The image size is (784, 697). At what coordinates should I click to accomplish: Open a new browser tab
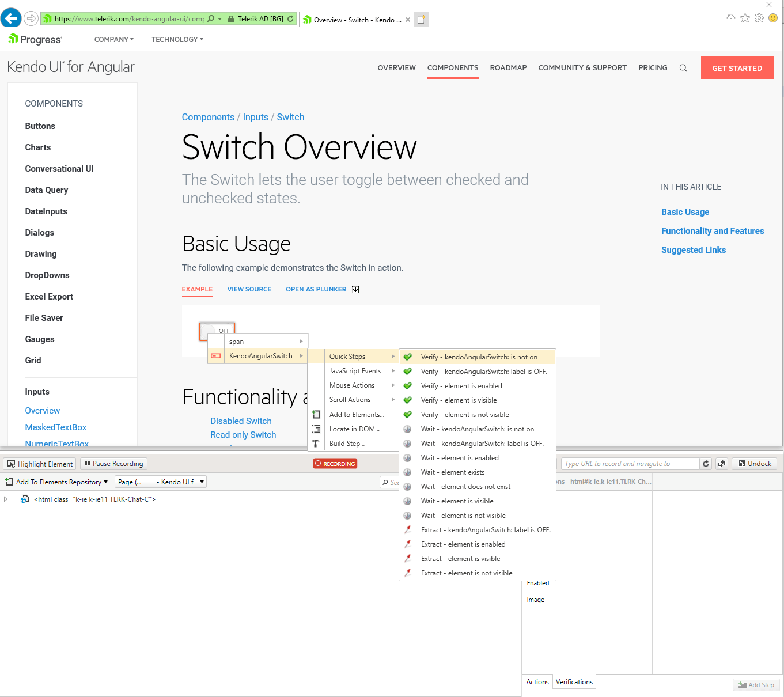click(422, 20)
